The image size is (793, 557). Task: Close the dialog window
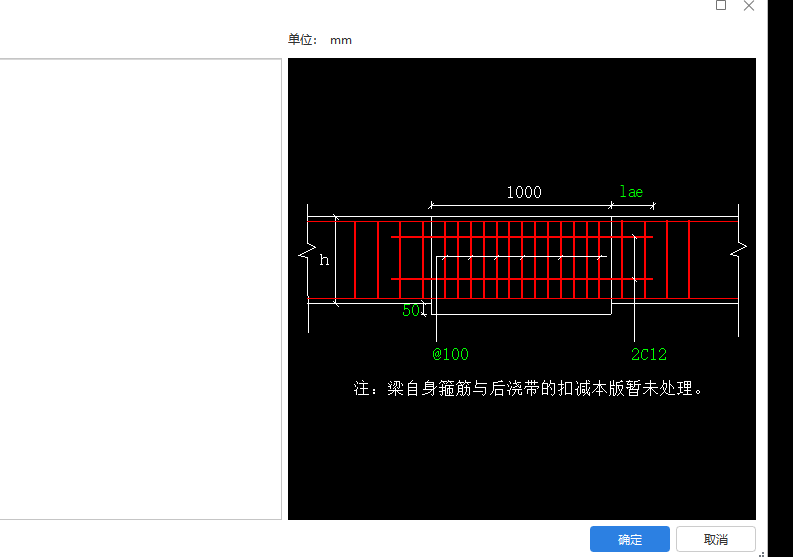[x=748, y=6]
